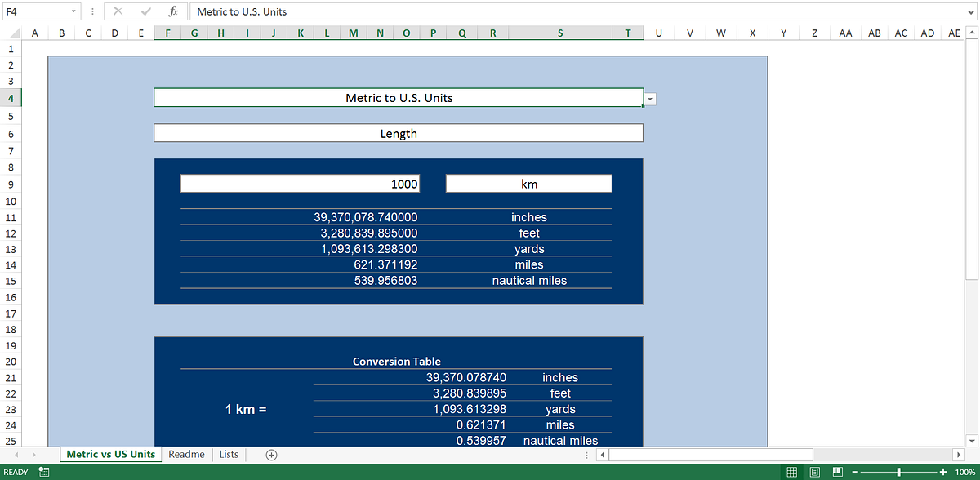Screen dimensions: 980x480
Task: Adjust the zoom slider handle
Action: coord(899,472)
